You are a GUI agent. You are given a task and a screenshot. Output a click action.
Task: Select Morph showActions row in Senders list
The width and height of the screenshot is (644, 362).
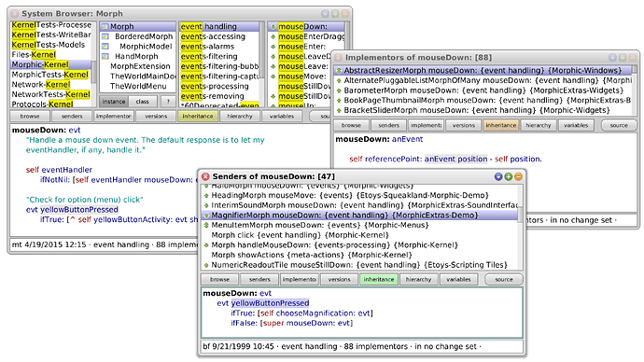359,255
